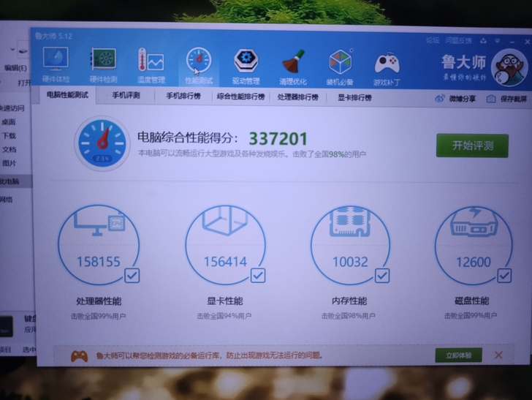
Task: Click the green 立即体验 button
Action: point(459,355)
